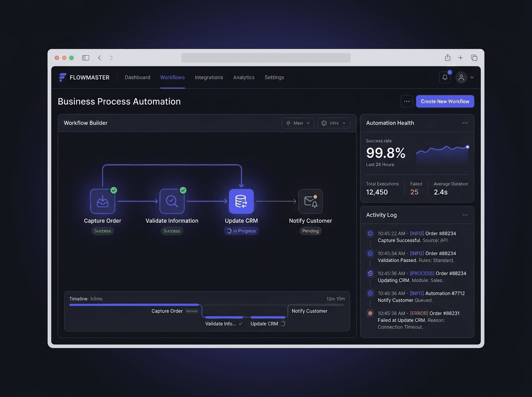Click the Flowmaster logo icon

[x=63, y=78]
